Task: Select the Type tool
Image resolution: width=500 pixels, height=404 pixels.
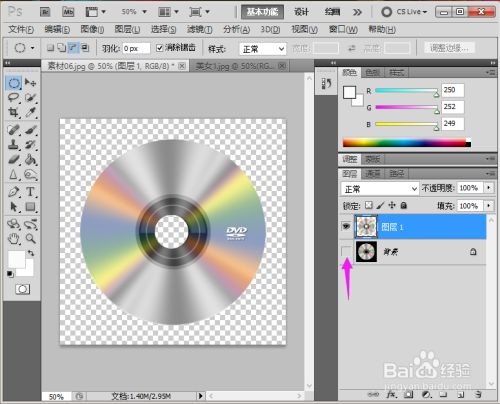Action: 31,192
